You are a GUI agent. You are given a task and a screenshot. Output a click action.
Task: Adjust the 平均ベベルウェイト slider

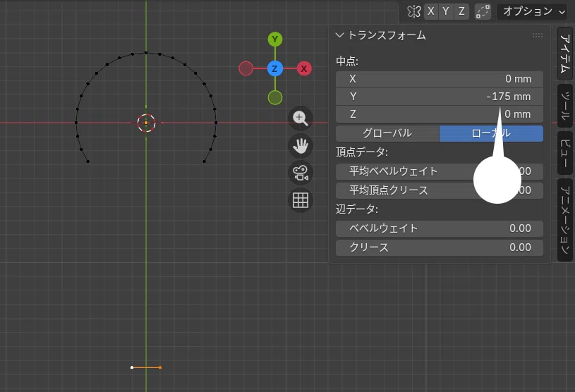pyautogui.click(x=440, y=171)
